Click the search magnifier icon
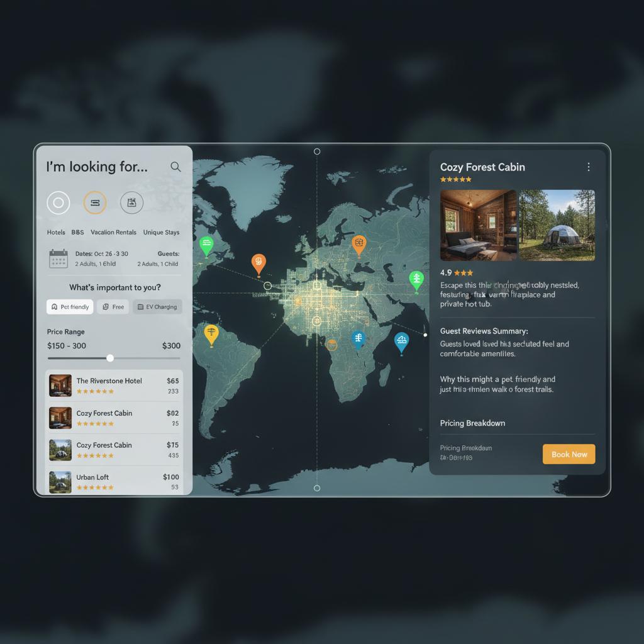644x644 pixels. [x=175, y=167]
